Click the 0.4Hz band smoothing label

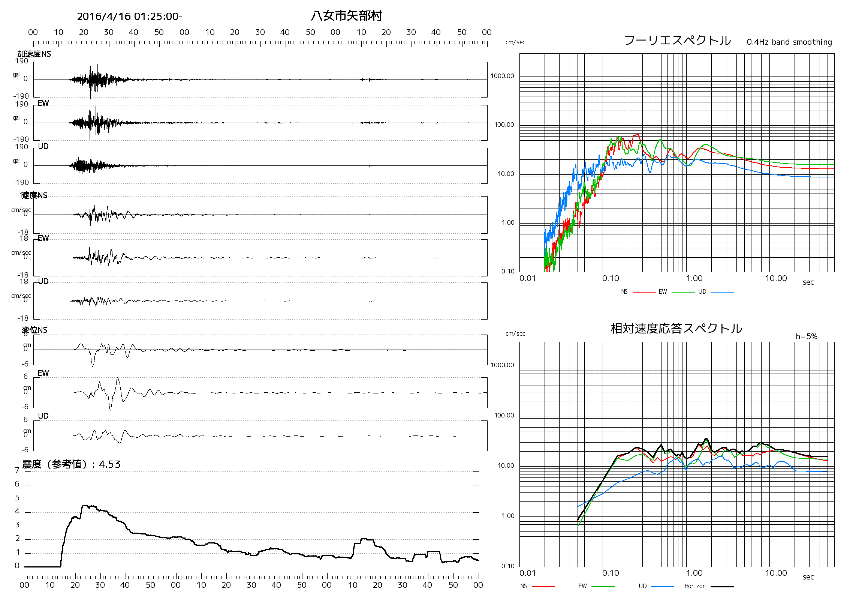click(x=789, y=42)
